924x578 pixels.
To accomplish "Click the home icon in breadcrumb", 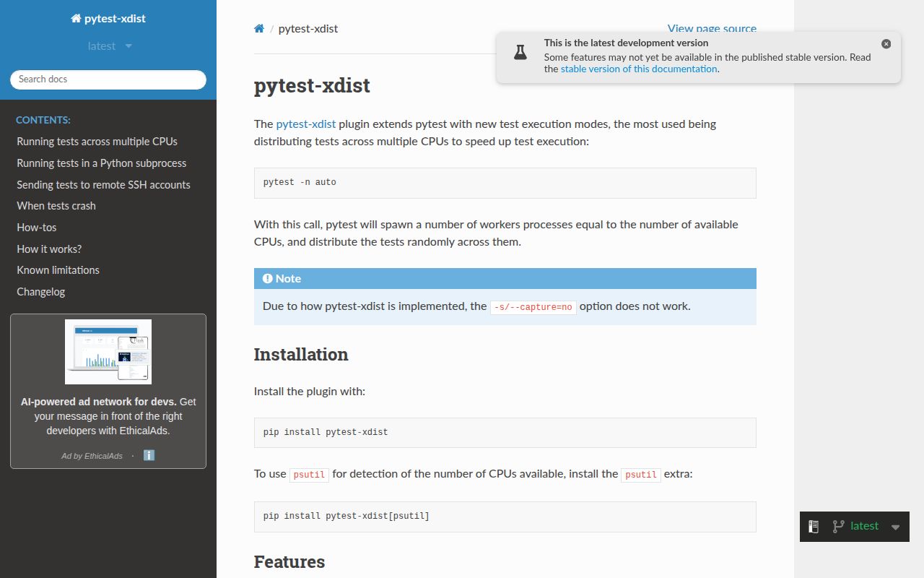I will [259, 29].
